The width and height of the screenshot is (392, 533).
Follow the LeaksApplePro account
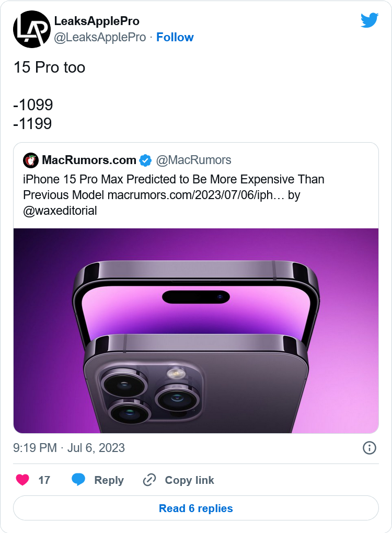point(175,37)
